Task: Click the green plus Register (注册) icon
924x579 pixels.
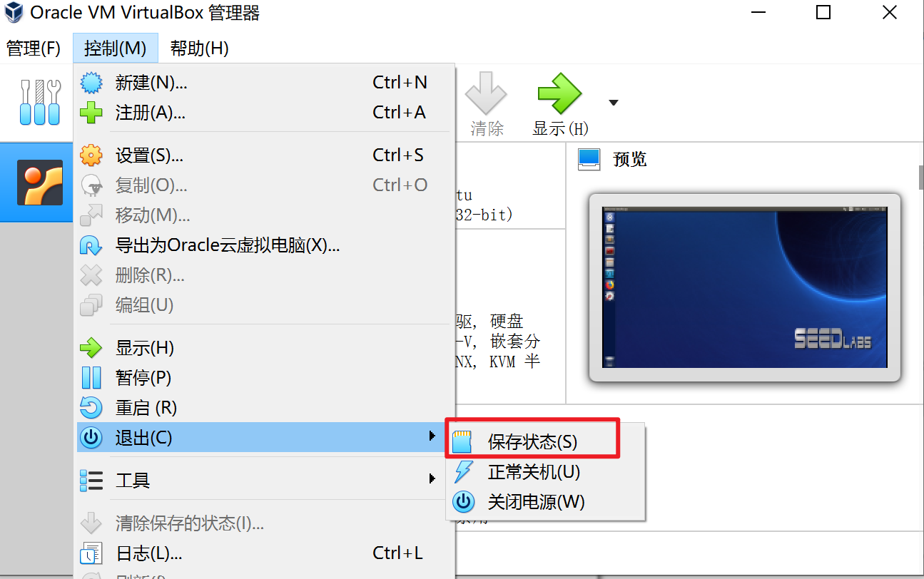Action: 91,113
